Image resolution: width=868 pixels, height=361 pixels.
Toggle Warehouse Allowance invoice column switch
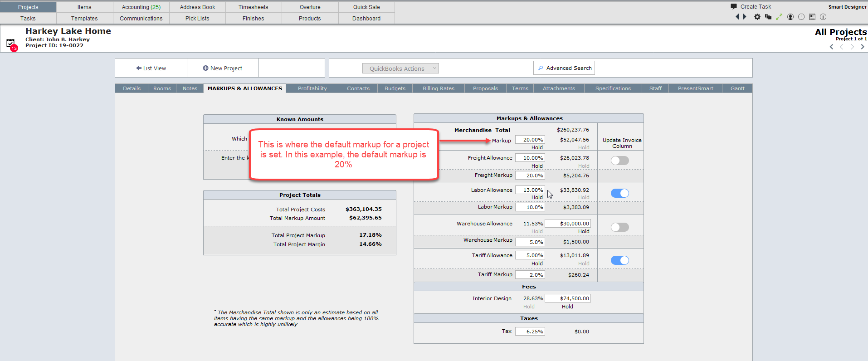pyautogui.click(x=620, y=227)
